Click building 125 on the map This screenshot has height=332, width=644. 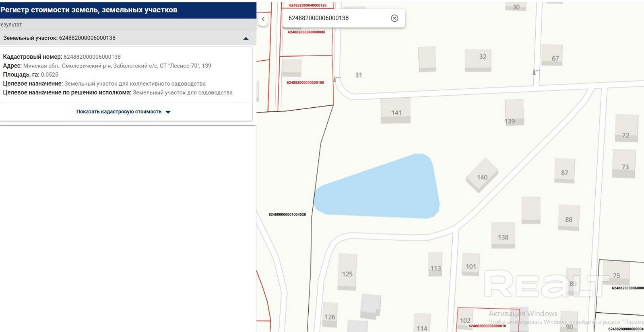(347, 271)
